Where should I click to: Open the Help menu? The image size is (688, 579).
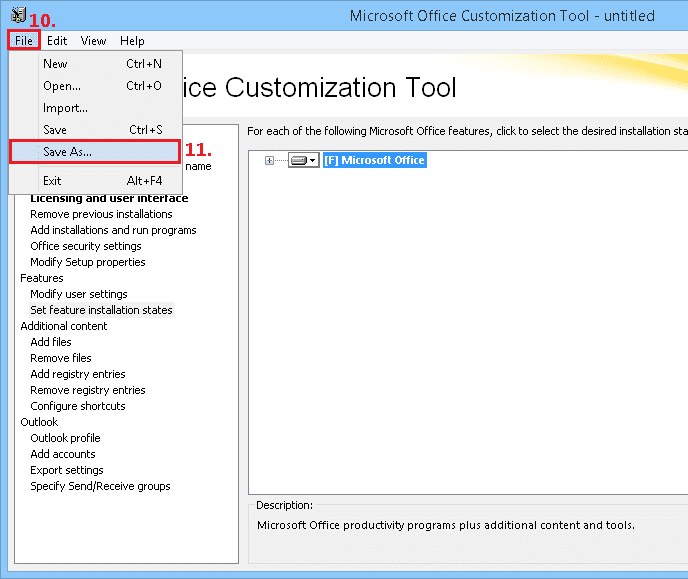point(132,41)
